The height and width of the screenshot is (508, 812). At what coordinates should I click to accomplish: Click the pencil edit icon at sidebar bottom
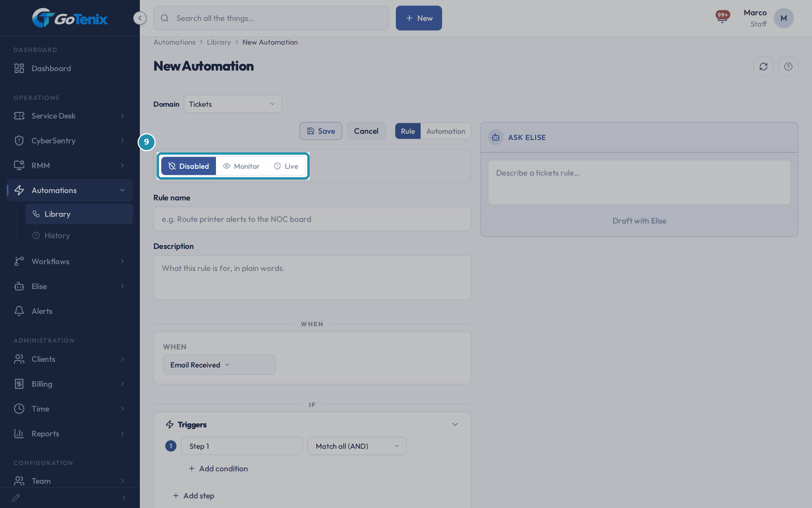tap(16, 498)
